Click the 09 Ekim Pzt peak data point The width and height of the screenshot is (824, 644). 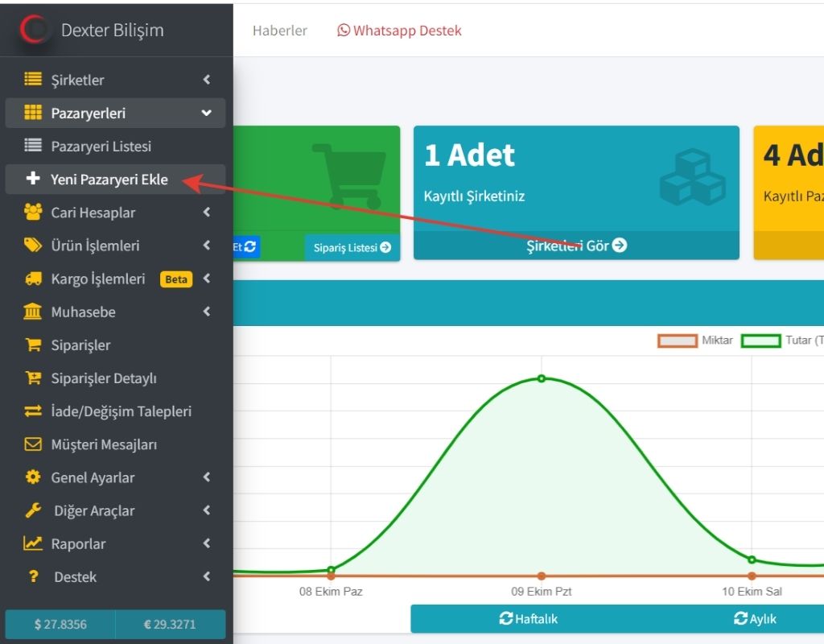(542, 378)
